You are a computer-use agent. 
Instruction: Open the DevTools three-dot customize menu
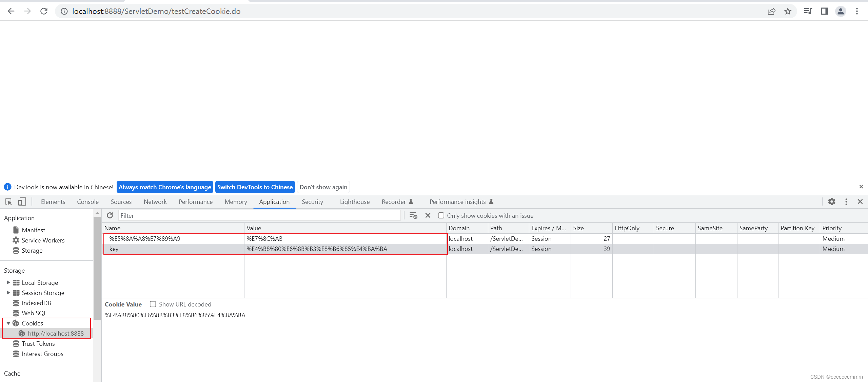pyautogui.click(x=846, y=202)
